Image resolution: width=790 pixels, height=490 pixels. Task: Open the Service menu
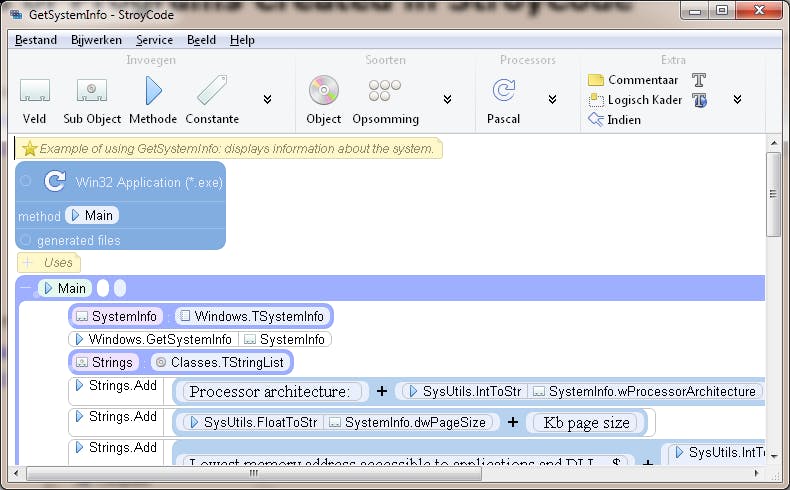(x=154, y=40)
